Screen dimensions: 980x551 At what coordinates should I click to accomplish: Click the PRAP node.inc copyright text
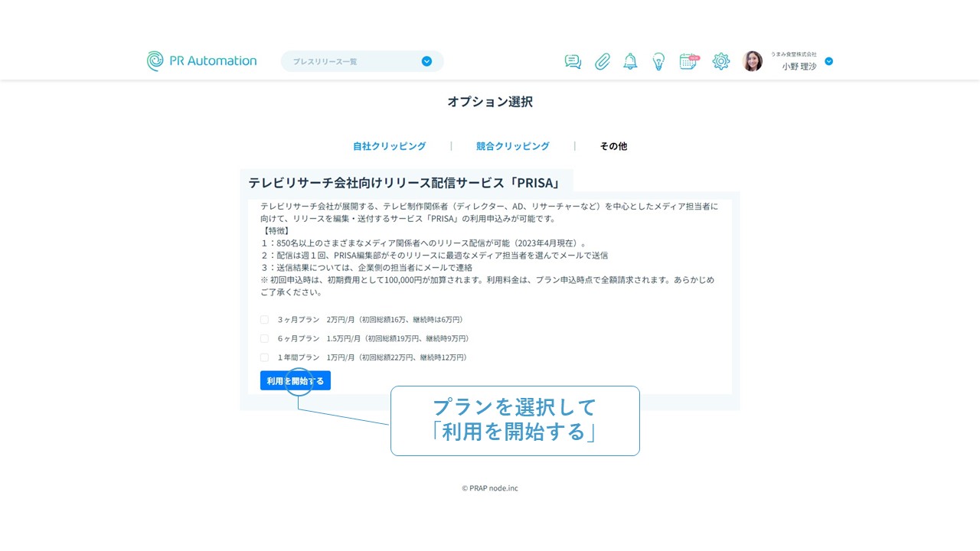(x=490, y=488)
